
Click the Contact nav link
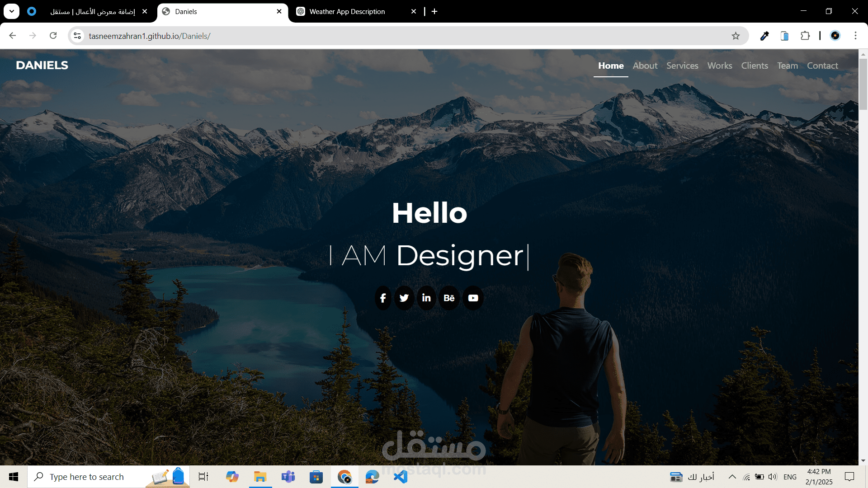click(x=822, y=66)
